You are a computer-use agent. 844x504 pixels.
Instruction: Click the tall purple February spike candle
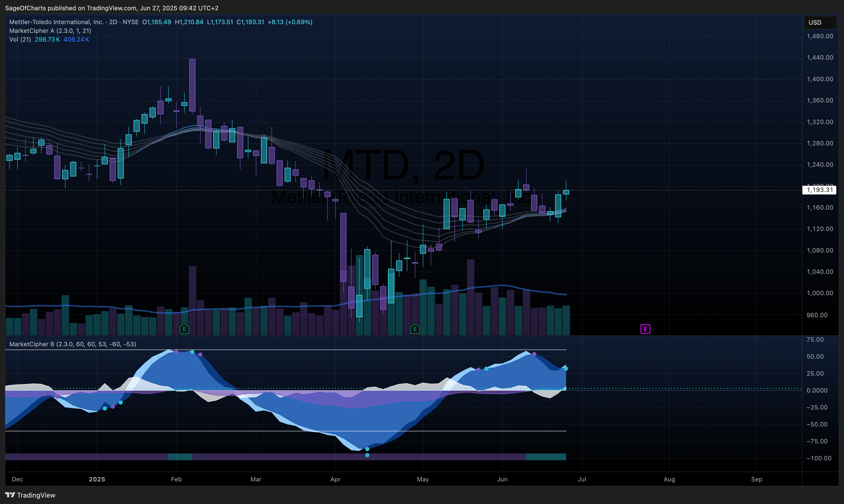[192, 85]
